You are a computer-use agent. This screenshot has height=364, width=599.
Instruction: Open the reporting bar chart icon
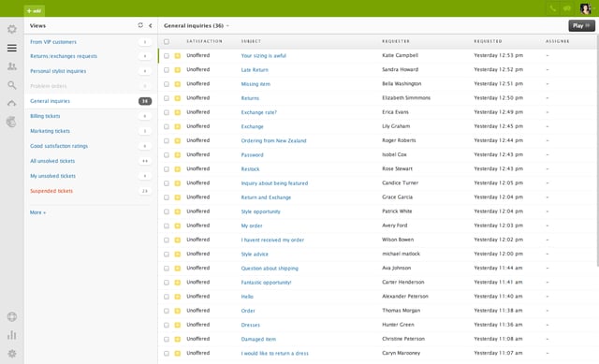tap(12, 335)
